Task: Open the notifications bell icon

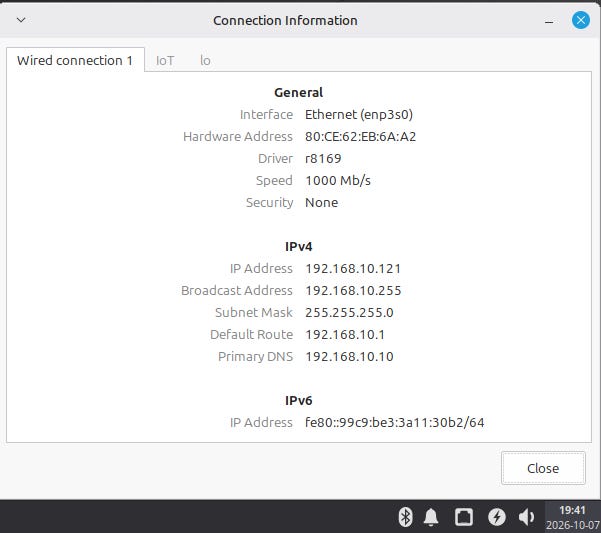Action: (431, 517)
